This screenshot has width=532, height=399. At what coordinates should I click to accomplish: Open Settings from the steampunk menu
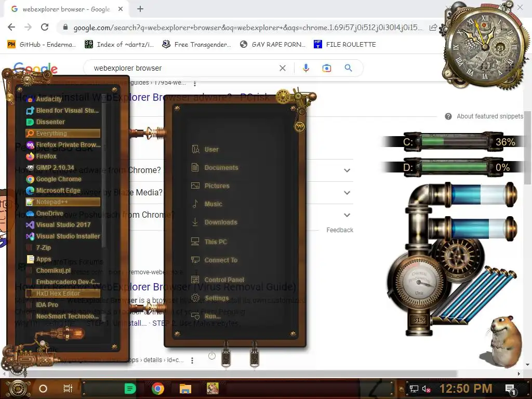click(x=210, y=298)
